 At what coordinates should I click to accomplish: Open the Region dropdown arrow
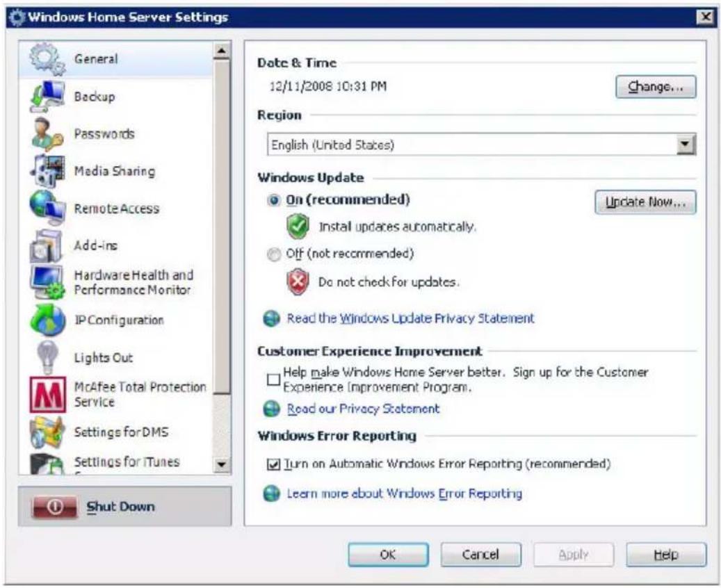[x=685, y=145]
